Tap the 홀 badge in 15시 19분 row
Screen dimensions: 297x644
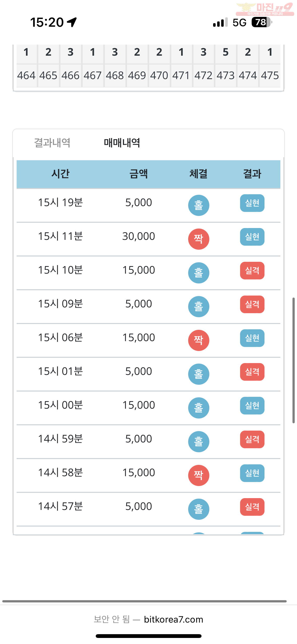pyautogui.click(x=199, y=205)
